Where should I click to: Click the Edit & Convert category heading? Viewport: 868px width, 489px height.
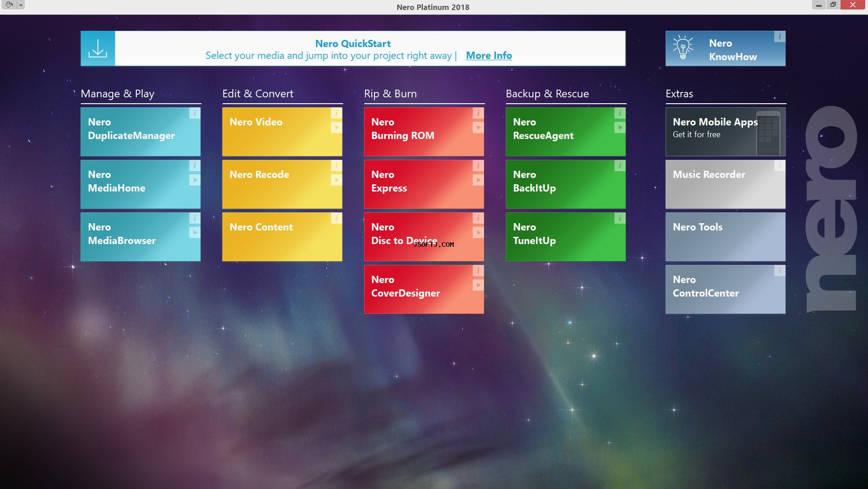click(258, 94)
